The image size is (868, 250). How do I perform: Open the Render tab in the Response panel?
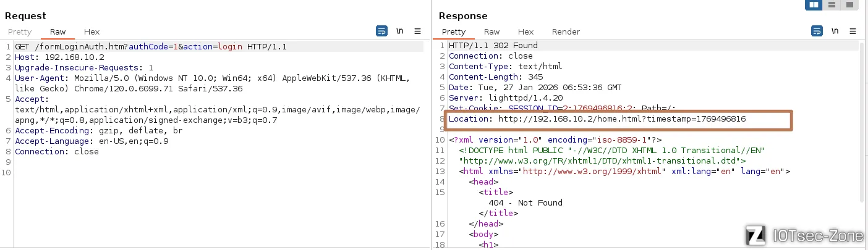pyautogui.click(x=566, y=31)
